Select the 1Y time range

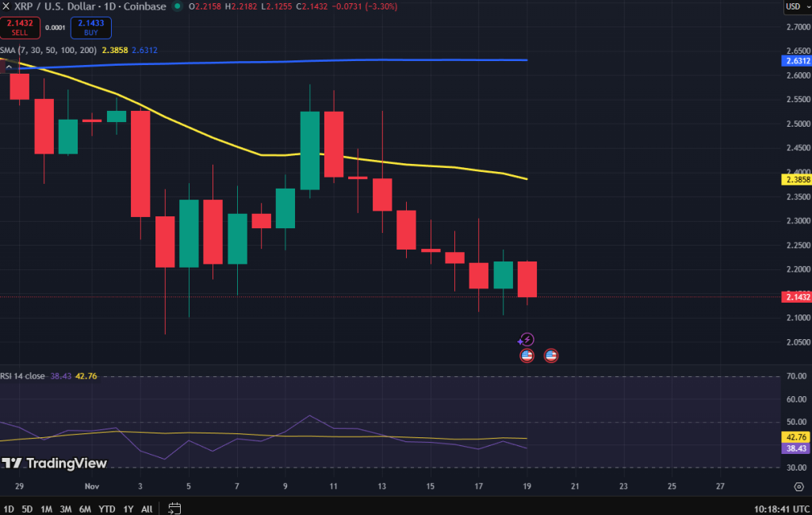tap(128, 509)
